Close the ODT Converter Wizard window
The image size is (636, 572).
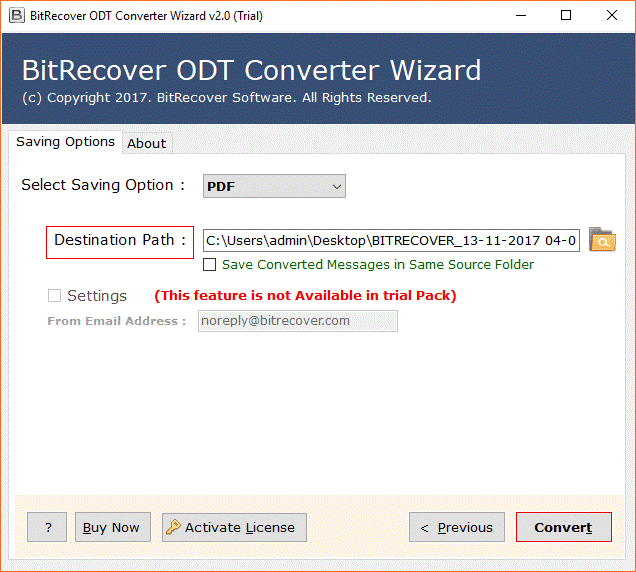pos(612,16)
